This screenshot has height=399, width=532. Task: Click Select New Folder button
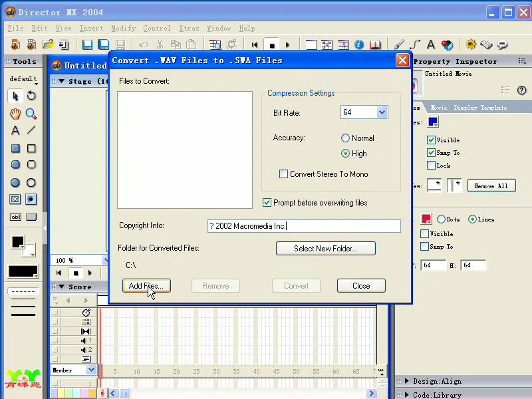326,248
